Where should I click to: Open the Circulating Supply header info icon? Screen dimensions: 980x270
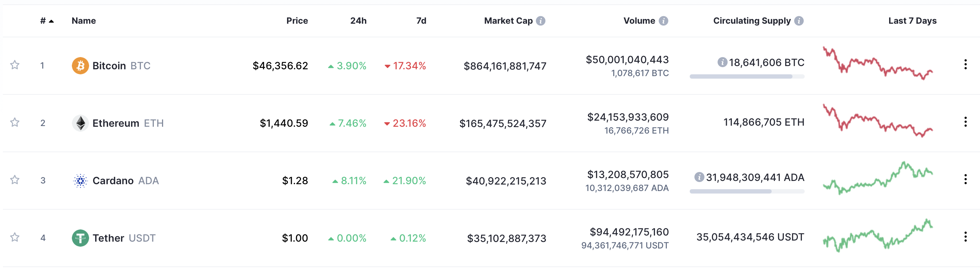(x=799, y=21)
